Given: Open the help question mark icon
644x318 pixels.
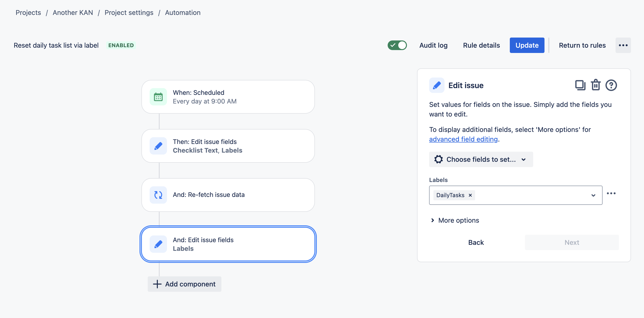Looking at the screenshot, I should coord(611,85).
